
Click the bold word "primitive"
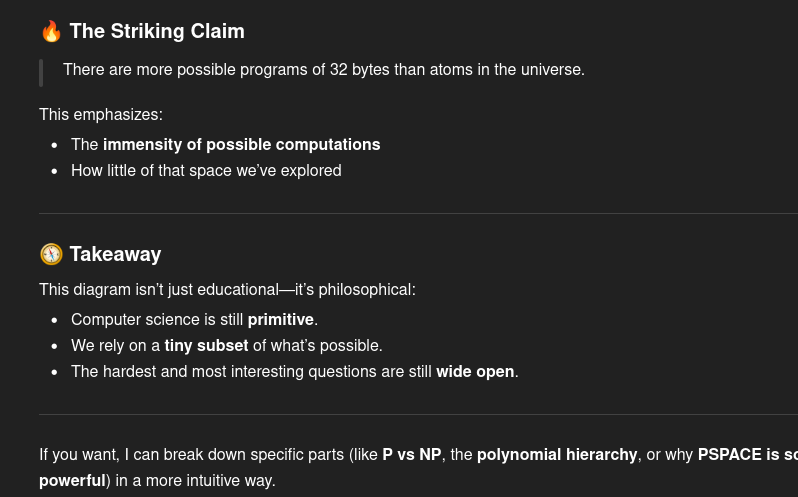pyautogui.click(x=280, y=320)
